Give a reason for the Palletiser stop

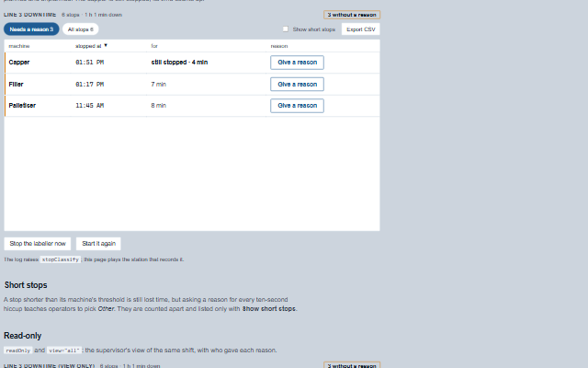[297, 106]
